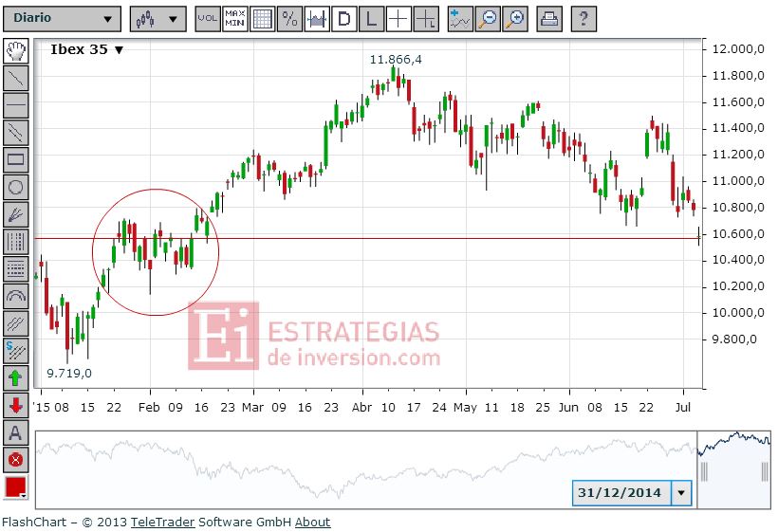Grab the right range handle in overview
The height and width of the screenshot is (532, 778).
pos(765,471)
